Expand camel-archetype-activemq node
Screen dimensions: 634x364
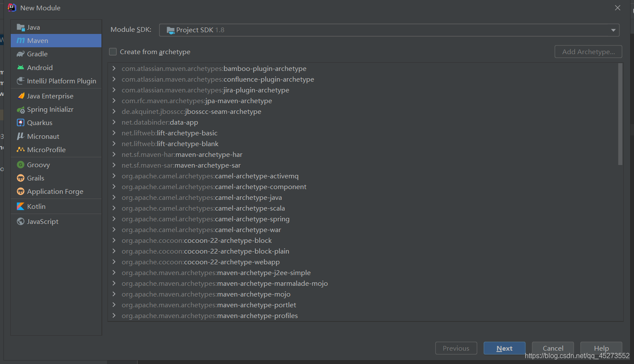(x=114, y=176)
